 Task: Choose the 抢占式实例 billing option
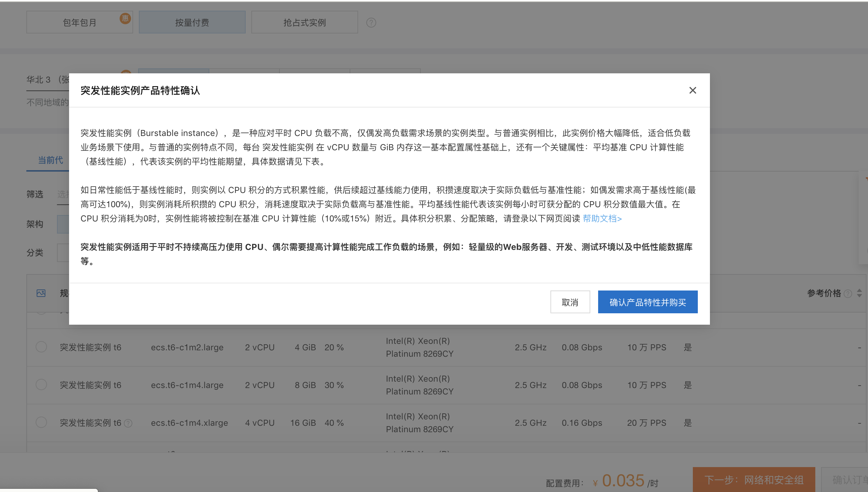[x=304, y=22]
